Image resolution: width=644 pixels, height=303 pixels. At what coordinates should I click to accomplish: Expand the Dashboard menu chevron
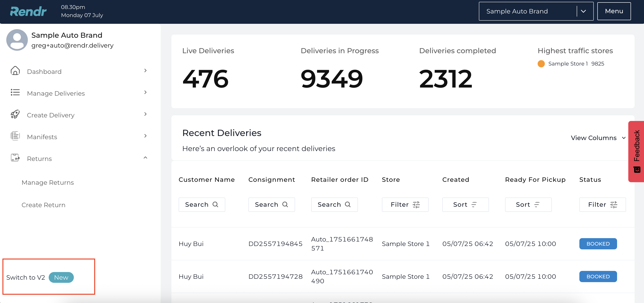pos(145,70)
